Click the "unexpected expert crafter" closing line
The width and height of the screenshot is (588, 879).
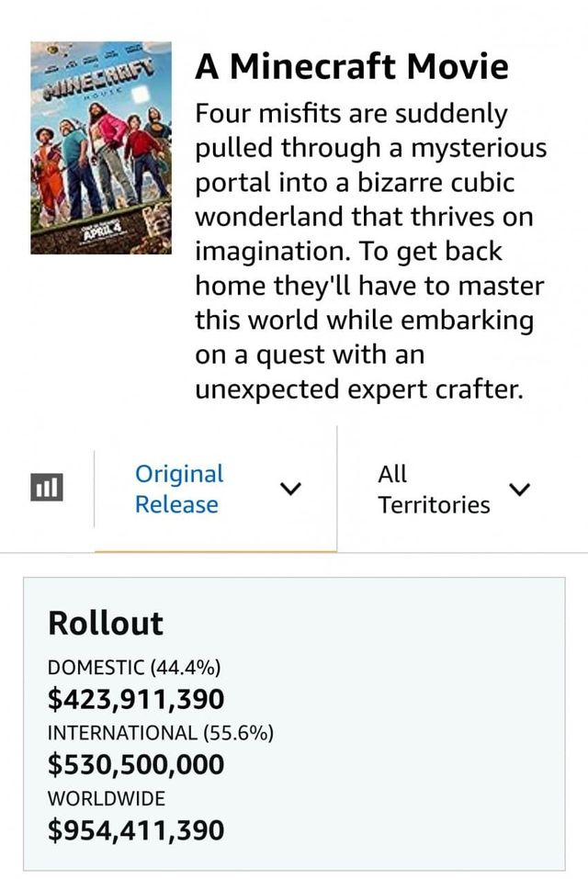(x=359, y=389)
